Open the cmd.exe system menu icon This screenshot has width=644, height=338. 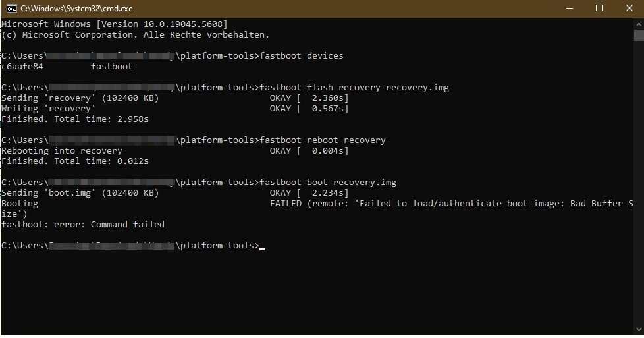point(9,8)
